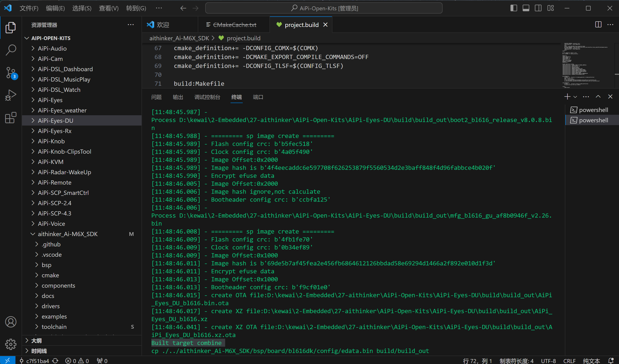Image resolution: width=619 pixels, height=364 pixels.
Task: Click the remote window indicator in status bar
Action: (8, 360)
